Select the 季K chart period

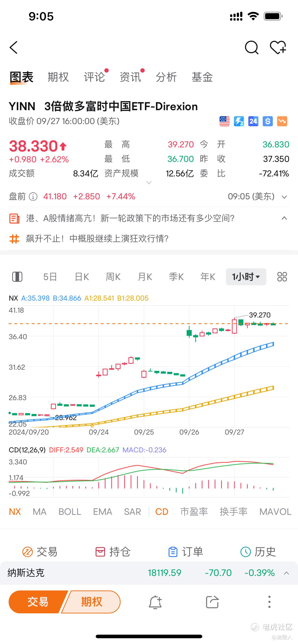tap(176, 277)
